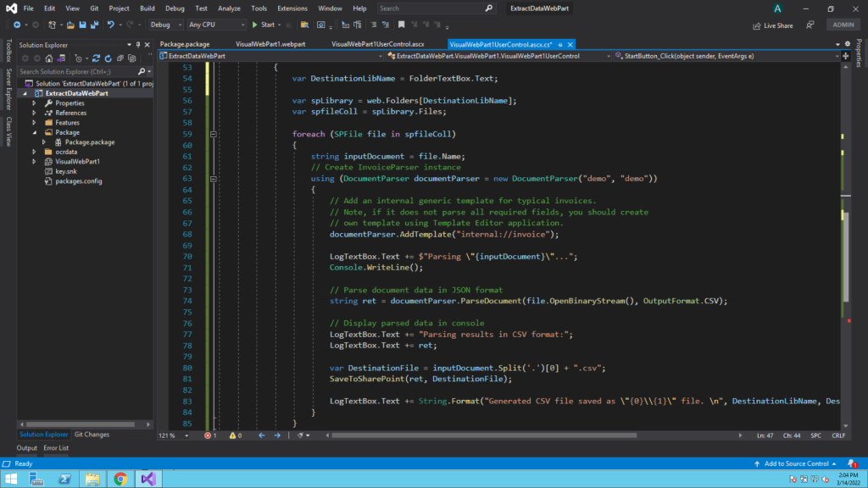Screen dimensions: 868x488
Task: Open Google Chrome from the taskbar
Action: pos(120,479)
